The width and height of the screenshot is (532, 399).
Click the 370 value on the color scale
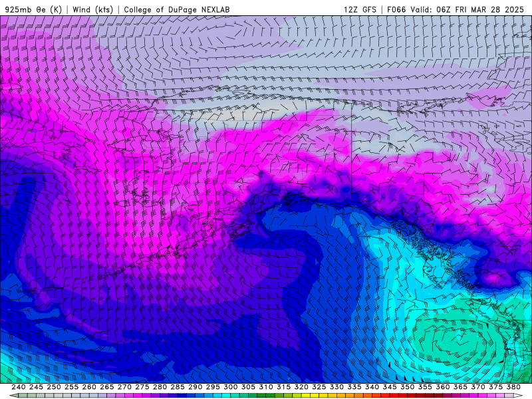477,387
